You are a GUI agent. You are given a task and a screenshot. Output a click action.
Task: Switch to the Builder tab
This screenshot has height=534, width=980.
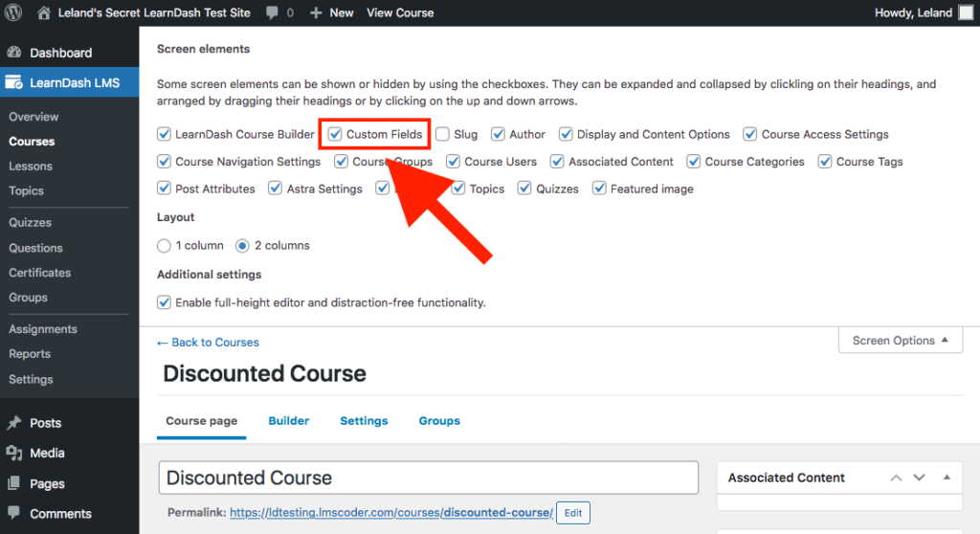point(288,421)
